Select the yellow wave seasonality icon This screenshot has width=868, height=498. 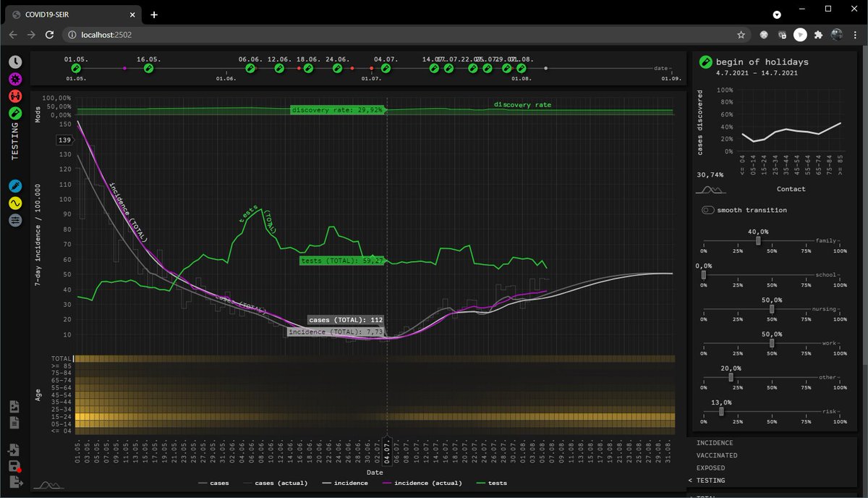click(15, 203)
